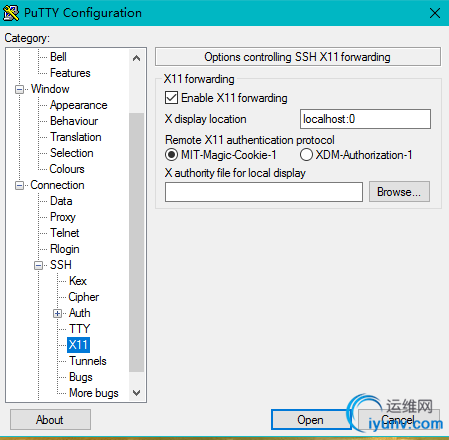The height and width of the screenshot is (440, 449).
Task: Click the category tree scrollbar thumb
Action: point(136,242)
